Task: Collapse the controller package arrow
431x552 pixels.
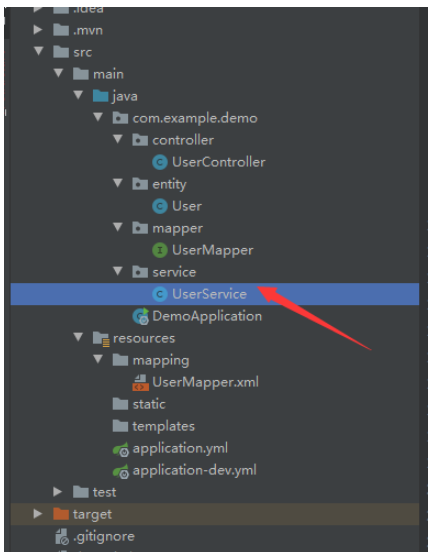Action: coord(118,139)
